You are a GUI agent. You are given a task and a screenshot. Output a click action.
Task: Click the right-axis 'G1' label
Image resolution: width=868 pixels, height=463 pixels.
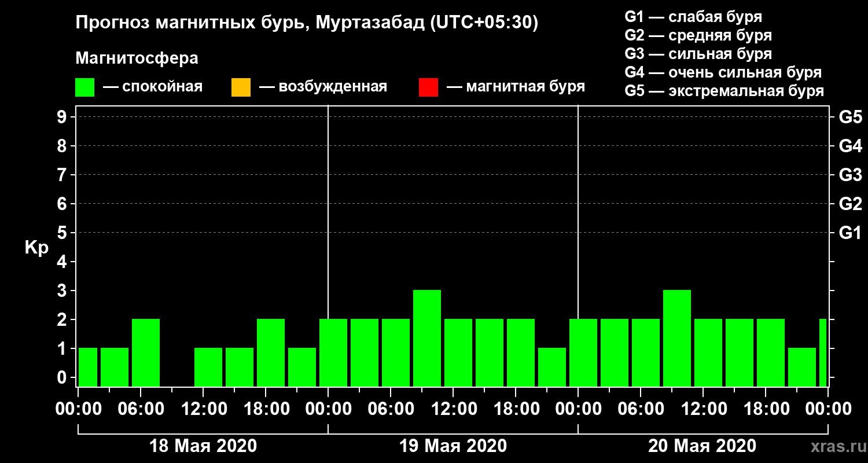click(850, 233)
